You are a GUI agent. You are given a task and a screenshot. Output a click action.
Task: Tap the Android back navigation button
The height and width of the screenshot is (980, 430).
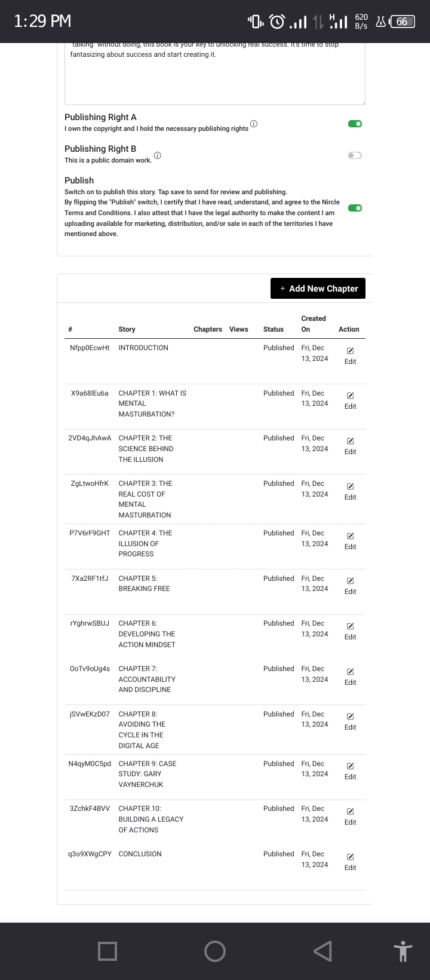322,951
